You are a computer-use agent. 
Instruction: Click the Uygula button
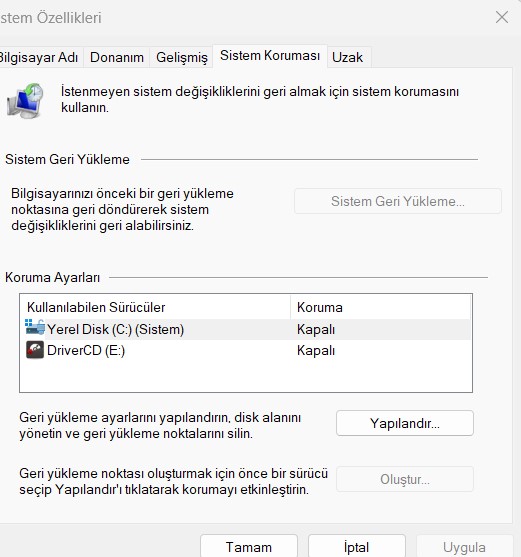tap(464, 547)
